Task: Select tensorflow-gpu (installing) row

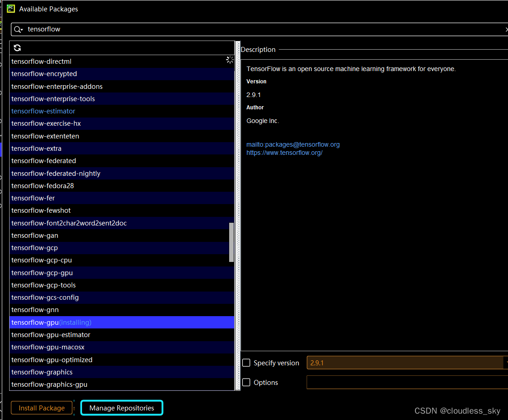Action: pyautogui.click(x=122, y=322)
